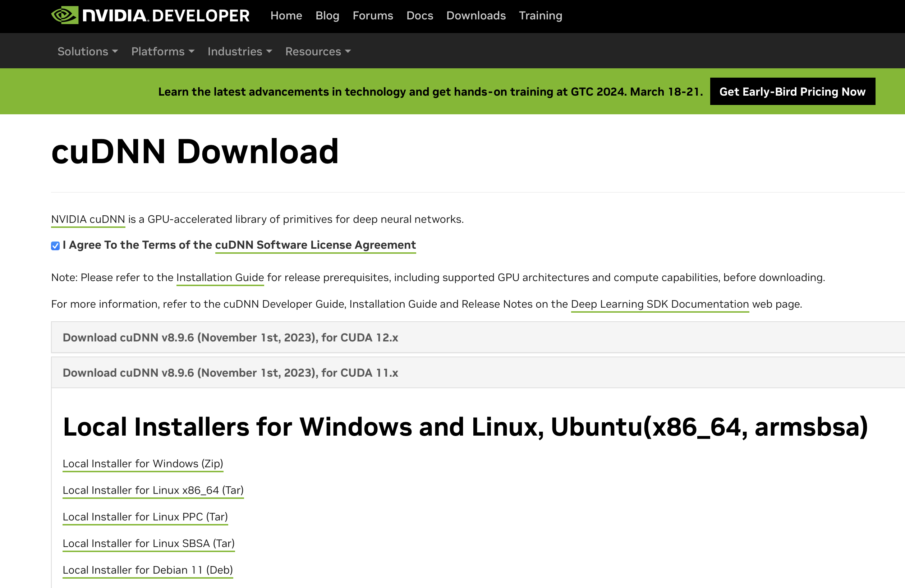This screenshot has height=588, width=905.
Task: Open the Forums link
Action: (x=373, y=15)
